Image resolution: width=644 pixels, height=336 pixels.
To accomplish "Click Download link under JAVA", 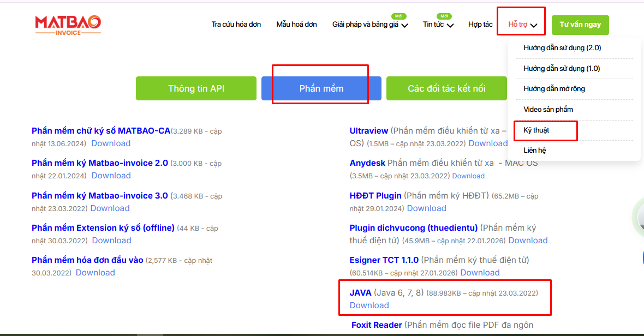I will (x=369, y=305).
